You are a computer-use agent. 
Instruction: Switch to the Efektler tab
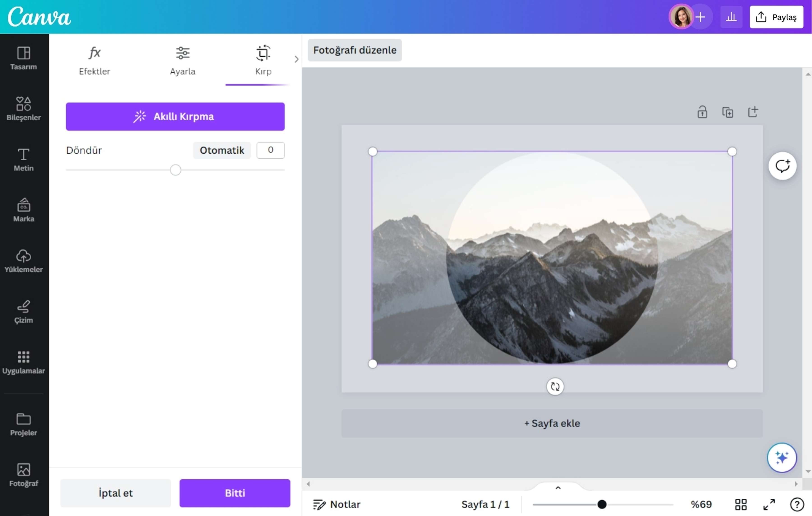click(x=95, y=61)
